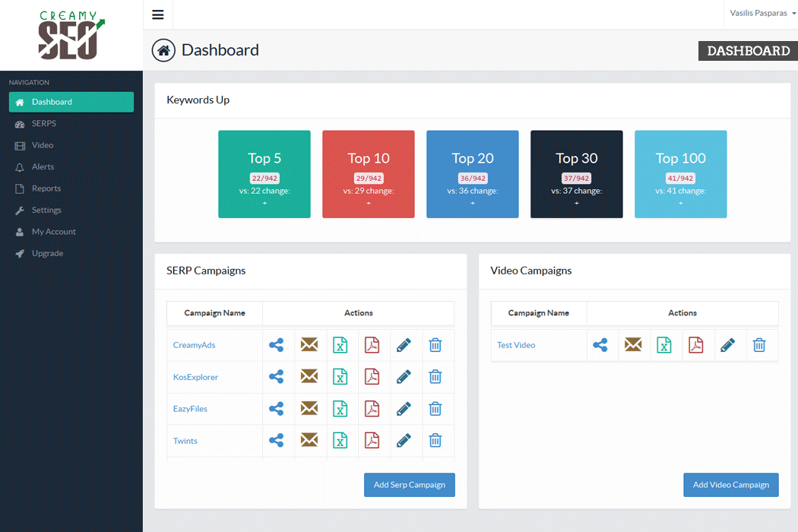
Task: Export EazyFiles campaign as PDF
Action: [x=372, y=409]
